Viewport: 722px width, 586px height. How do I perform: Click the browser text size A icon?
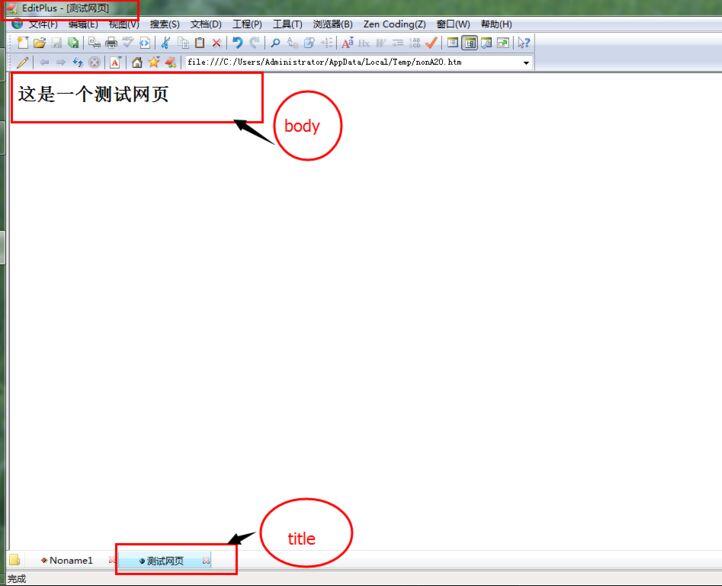pyautogui.click(x=115, y=62)
